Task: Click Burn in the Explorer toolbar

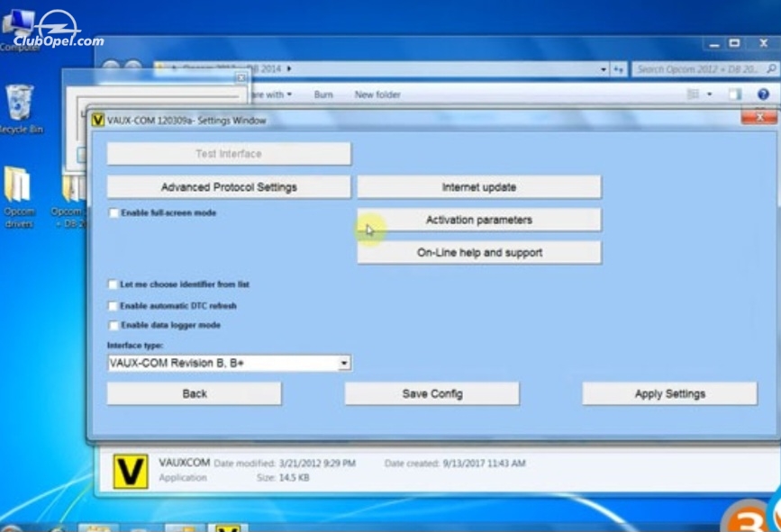Action: (x=323, y=95)
